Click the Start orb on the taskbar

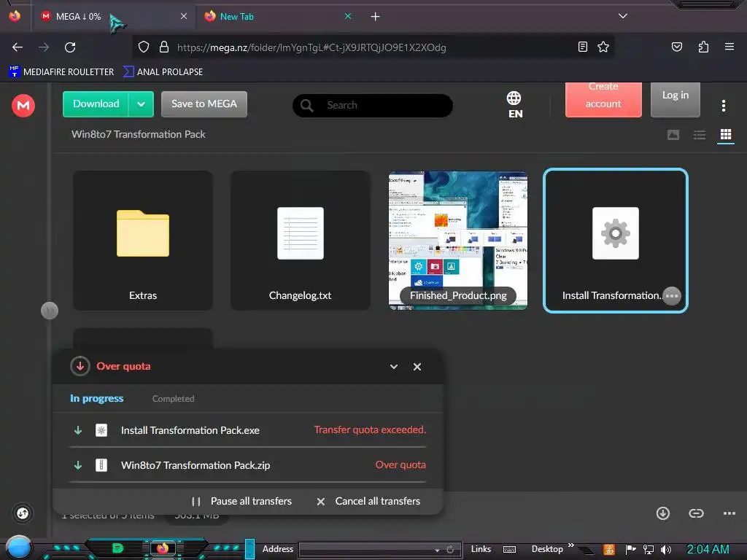[x=19, y=547]
